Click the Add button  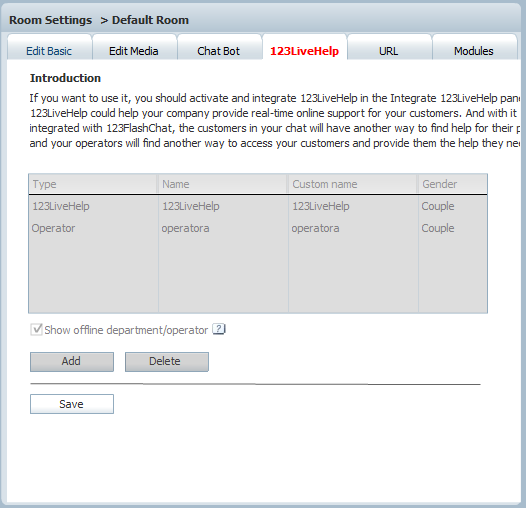(x=72, y=362)
